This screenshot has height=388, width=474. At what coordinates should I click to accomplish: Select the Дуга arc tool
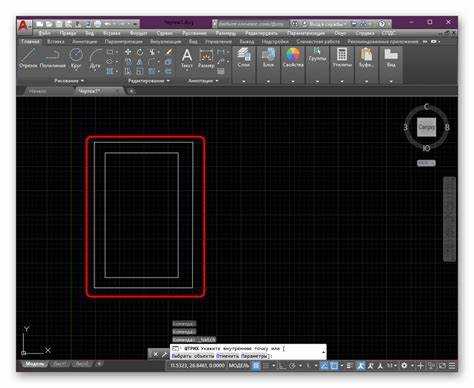point(95,58)
